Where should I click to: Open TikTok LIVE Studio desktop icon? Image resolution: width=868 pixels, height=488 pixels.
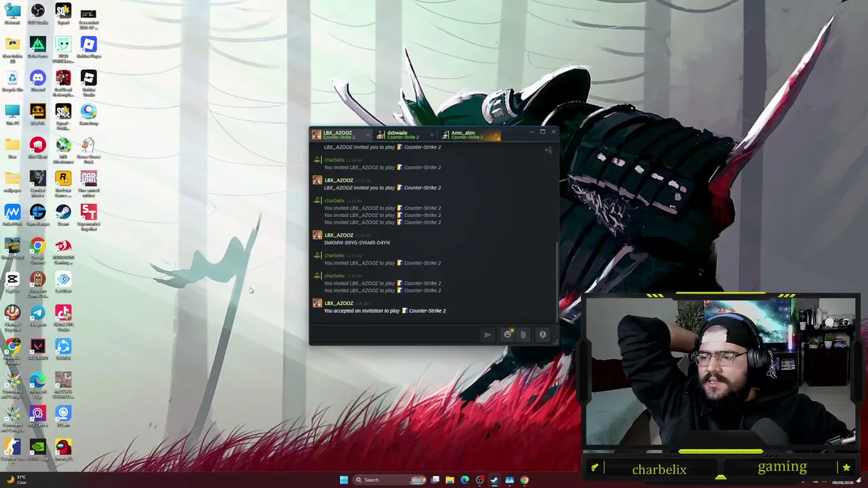(63, 317)
